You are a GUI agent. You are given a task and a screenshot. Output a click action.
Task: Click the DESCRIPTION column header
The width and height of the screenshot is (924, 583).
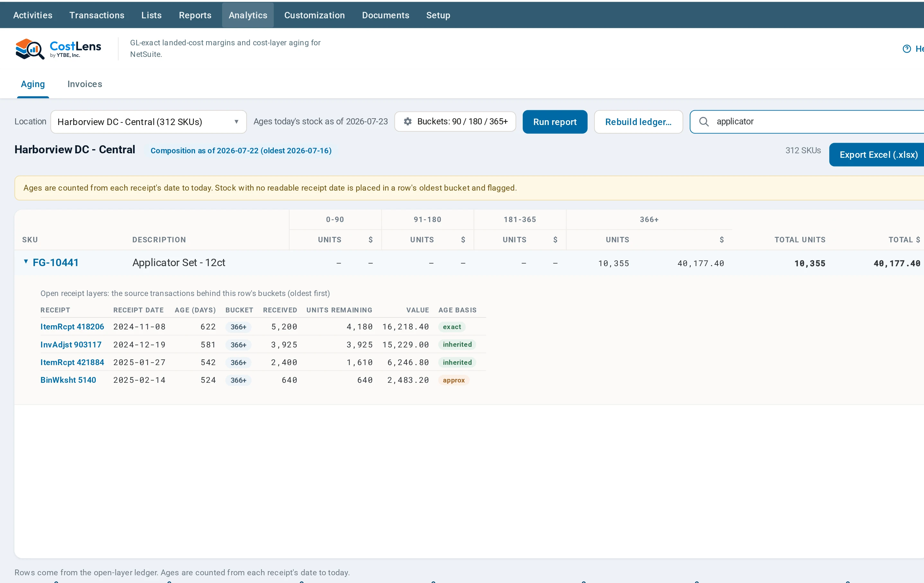159,240
